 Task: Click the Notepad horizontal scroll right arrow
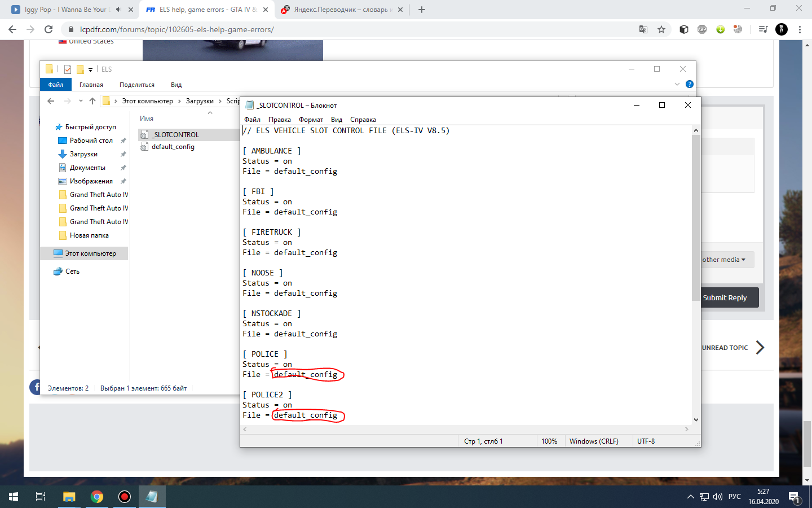tap(686, 430)
